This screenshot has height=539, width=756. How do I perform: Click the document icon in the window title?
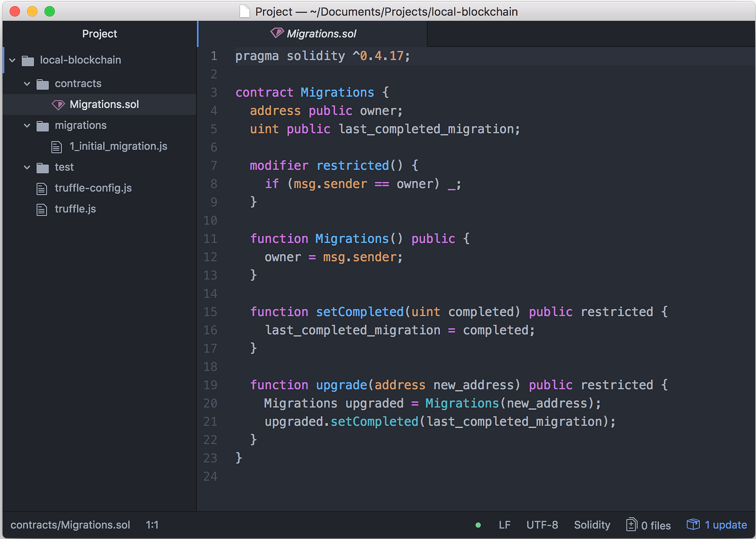[245, 11]
